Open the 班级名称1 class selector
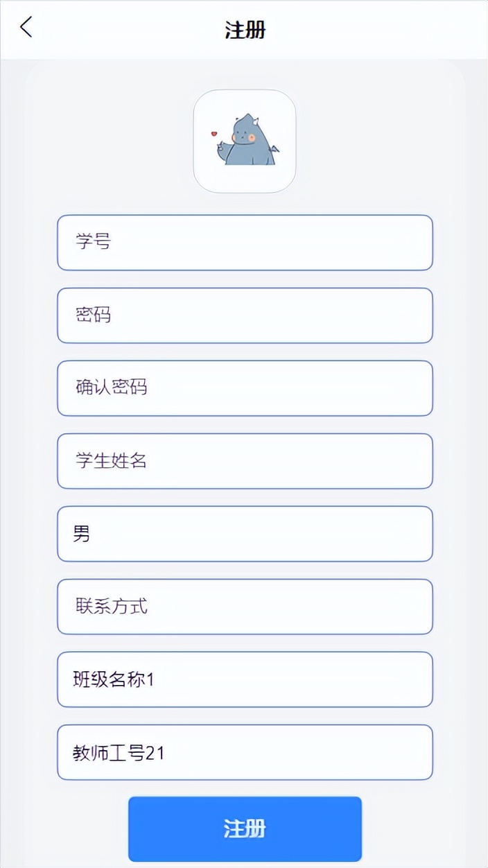Viewport: 488px width, 868px height. [x=244, y=679]
